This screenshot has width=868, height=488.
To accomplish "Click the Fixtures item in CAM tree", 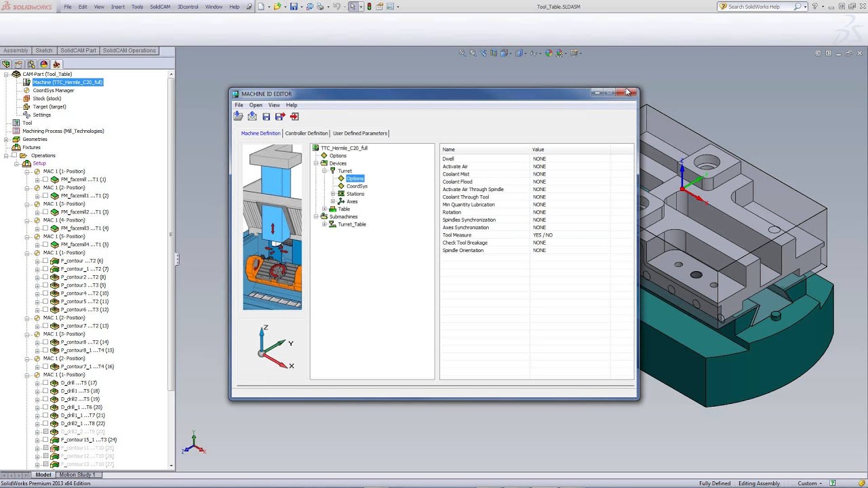I will coord(31,147).
